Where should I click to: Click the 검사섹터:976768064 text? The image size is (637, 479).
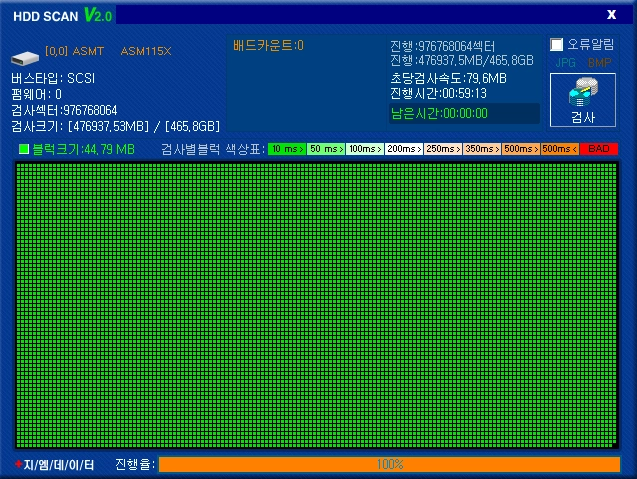tap(64, 111)
